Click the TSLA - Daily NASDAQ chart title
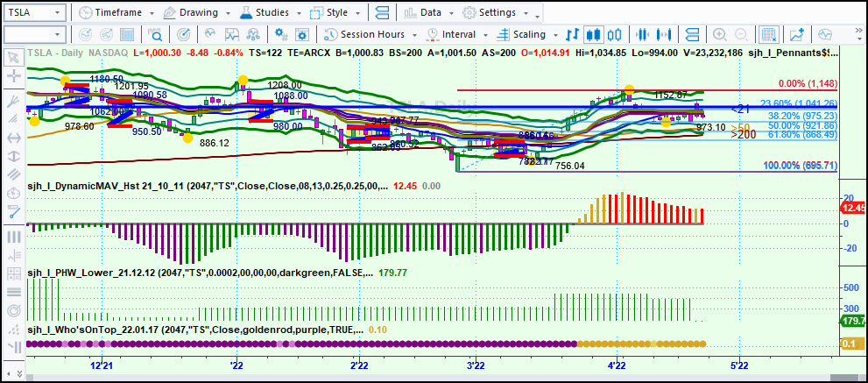Image resolution: width=868 pixels, height=383 pixels. point(77,53)
